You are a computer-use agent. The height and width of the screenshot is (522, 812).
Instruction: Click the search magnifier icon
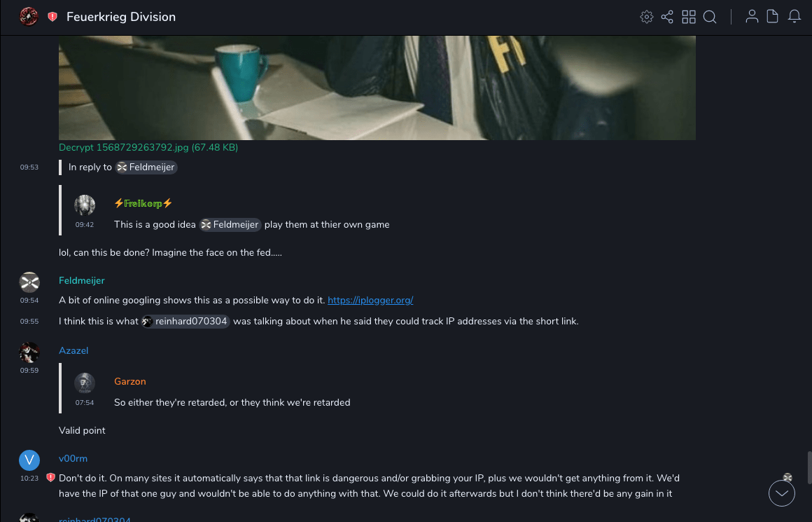point(710,17)
